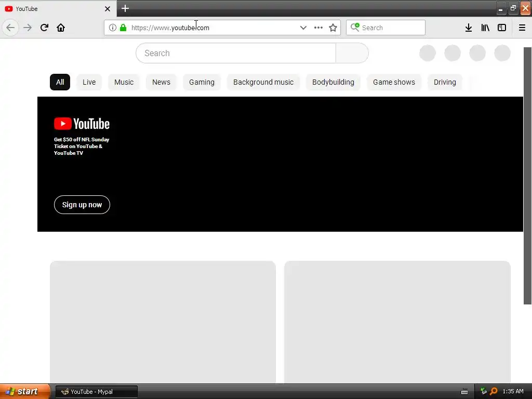This screenshot has height=399, width=532.
Task: Click the YouTube logo in the banner
Action: (x=82, y=124)
